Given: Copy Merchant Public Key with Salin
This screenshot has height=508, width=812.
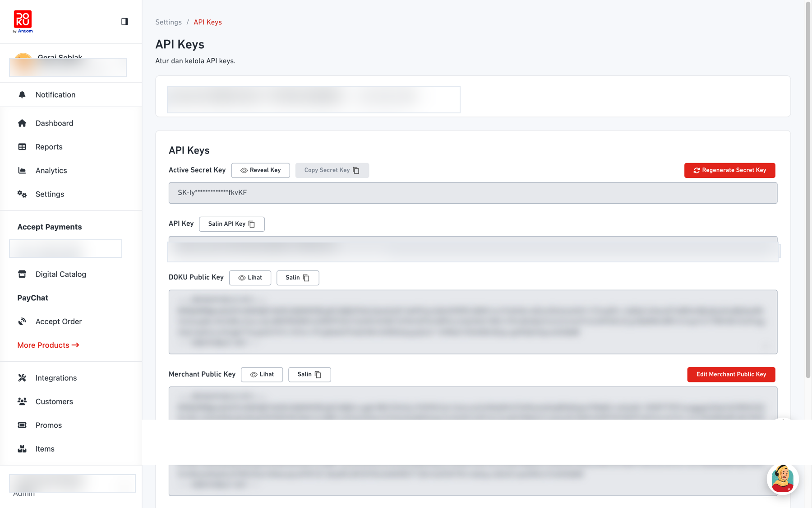Looking at the screenshot, I should tap(309, 374).
